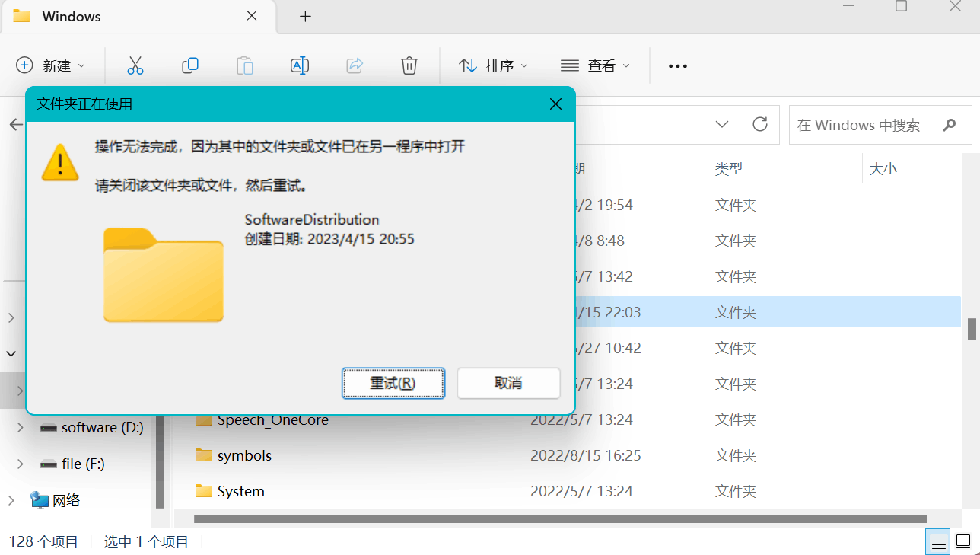Click the vertical scrollbar thumb
980x555 pixels.
pos(972,329)
